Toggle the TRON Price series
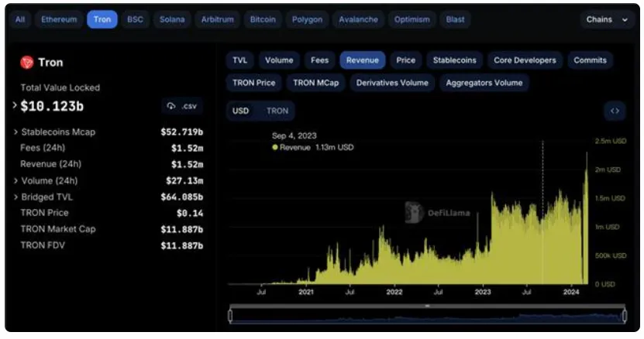Screen dimensions: 644x339 [x=254, y=83]
